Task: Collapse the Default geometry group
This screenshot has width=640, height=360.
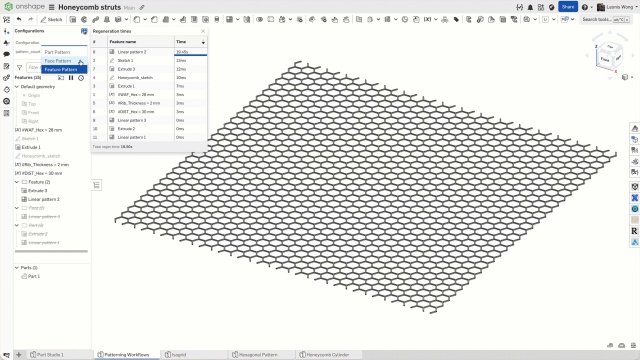Action: (17, 87)
